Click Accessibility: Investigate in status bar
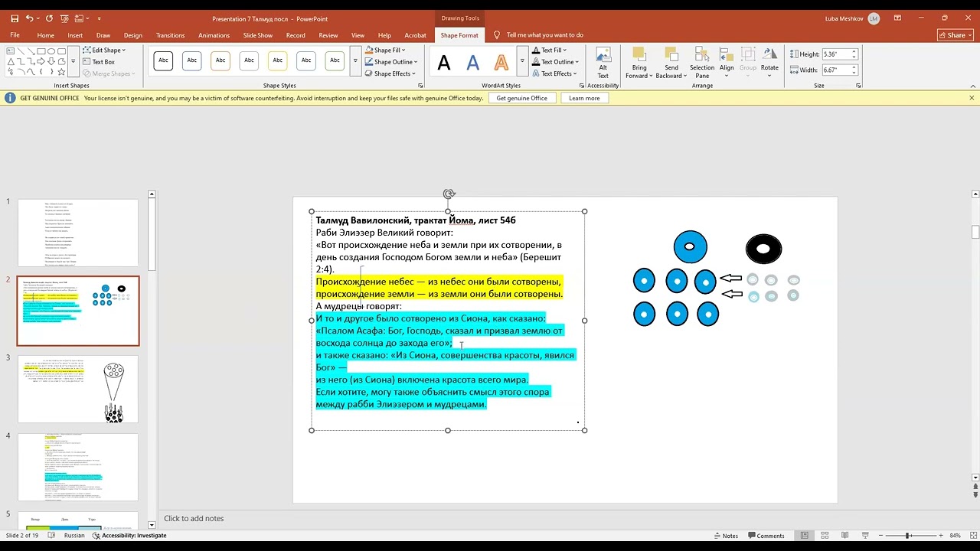Screen dimensions: 980x551 129,536
